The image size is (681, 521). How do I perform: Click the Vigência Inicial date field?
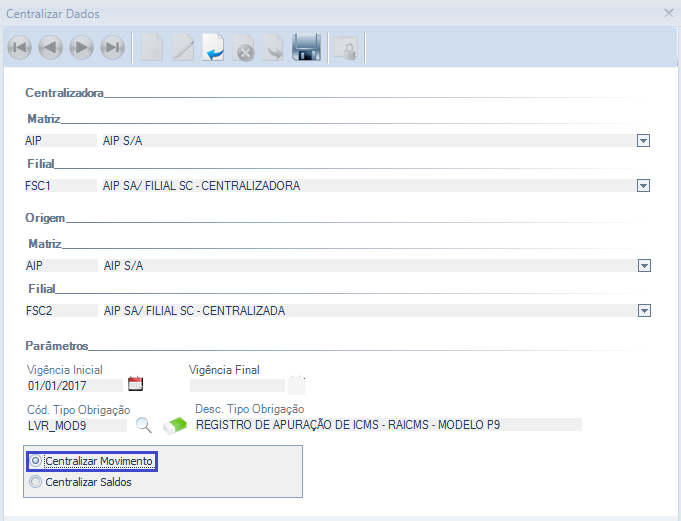click(x=75, y=386)
